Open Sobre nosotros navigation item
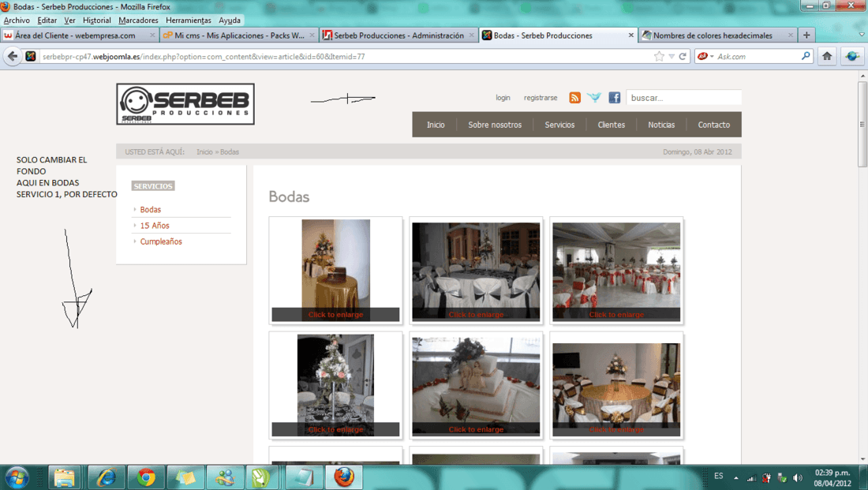 [495, 125]
